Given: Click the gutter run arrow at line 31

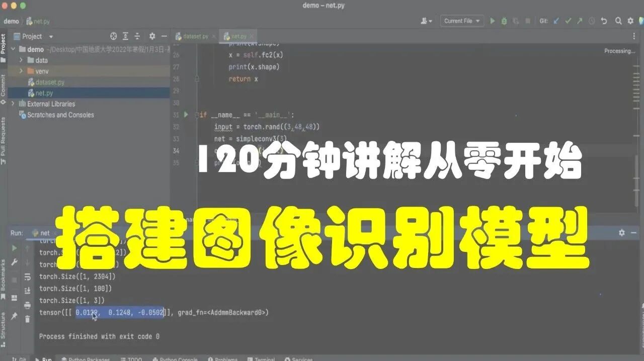Looking at the screenshot, I should click(186, 115).
